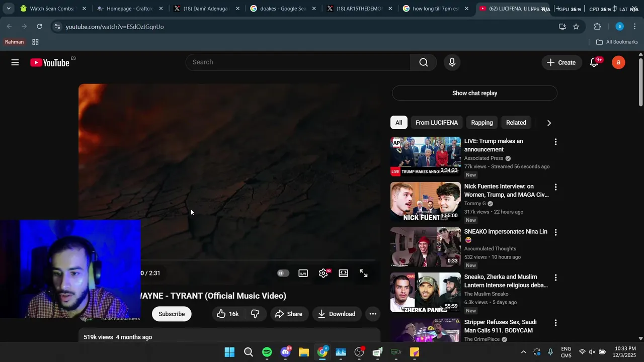Open menu for Sneako, Zherka debate video
This screenshot has width=644, height=362.
coord(555,278)
